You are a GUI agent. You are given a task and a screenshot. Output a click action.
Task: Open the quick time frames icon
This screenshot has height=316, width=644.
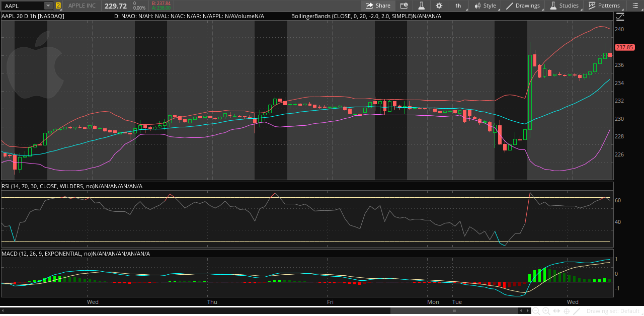pos(404,6)
